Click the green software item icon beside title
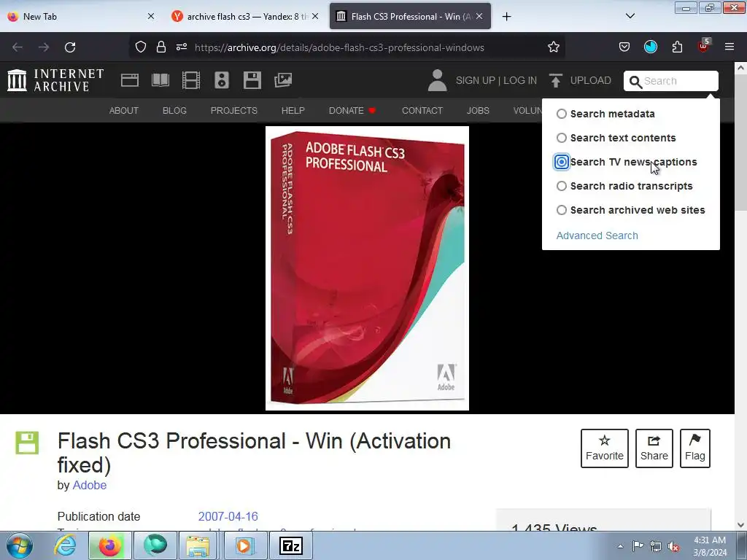 click(x=27, y=443)
